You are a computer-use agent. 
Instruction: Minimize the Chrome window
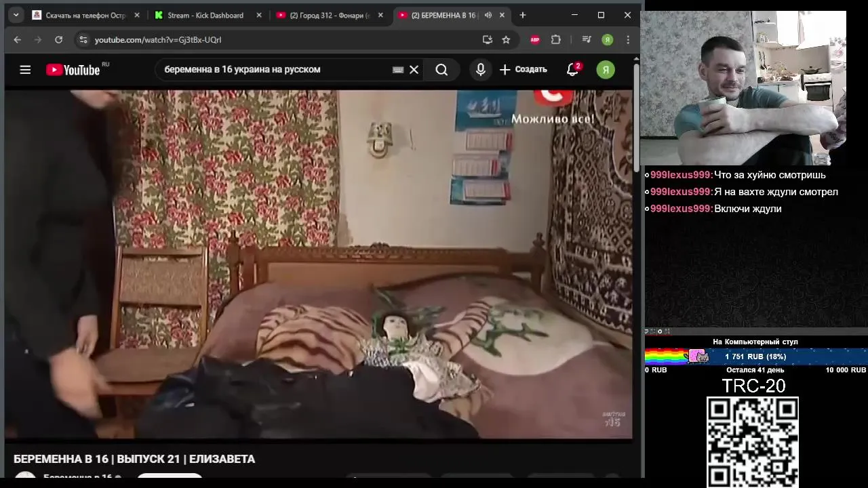pos(574,15)
